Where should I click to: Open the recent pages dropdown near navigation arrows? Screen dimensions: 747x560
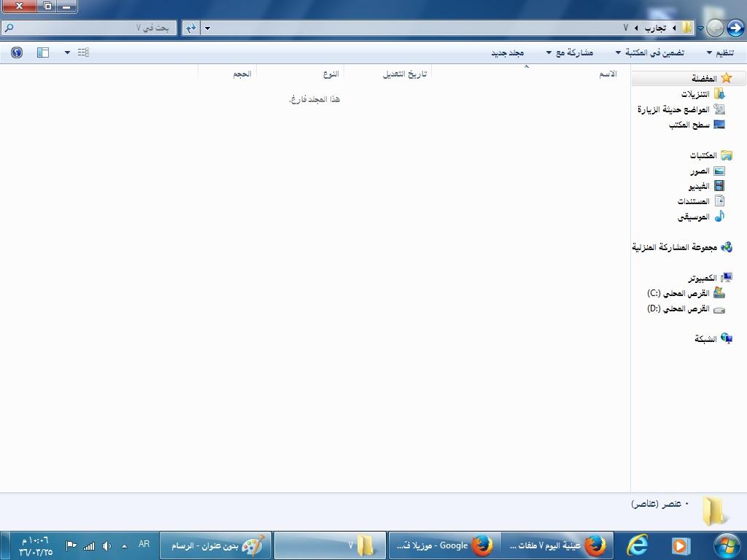(700, 28)
